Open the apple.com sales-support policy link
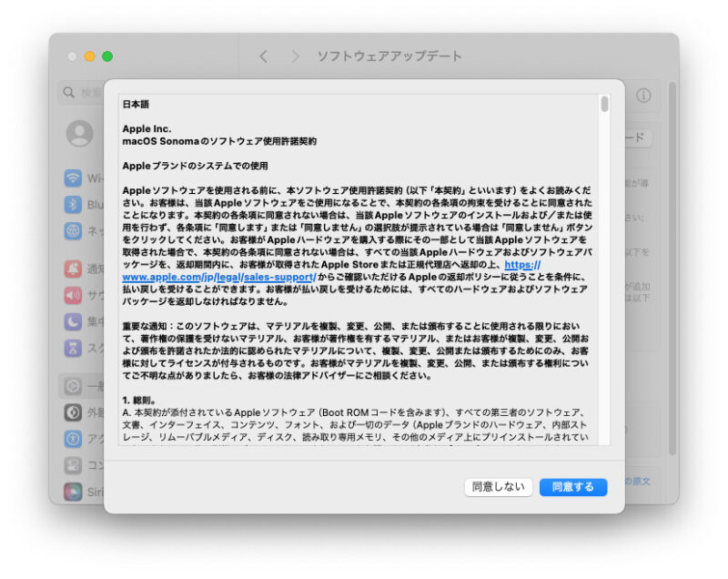 [219, 277]
